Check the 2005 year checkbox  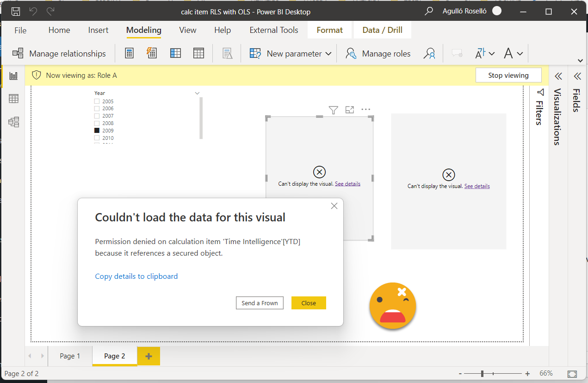point(97,101)
